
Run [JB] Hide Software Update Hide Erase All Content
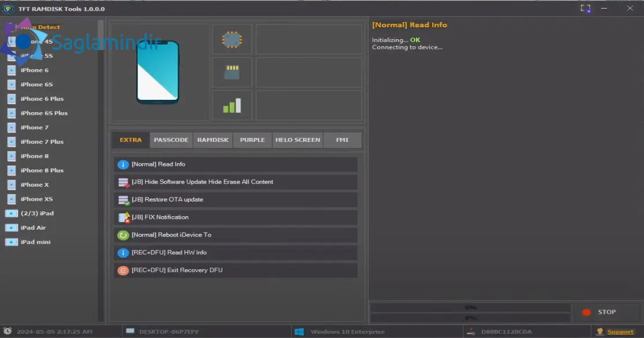236,182
